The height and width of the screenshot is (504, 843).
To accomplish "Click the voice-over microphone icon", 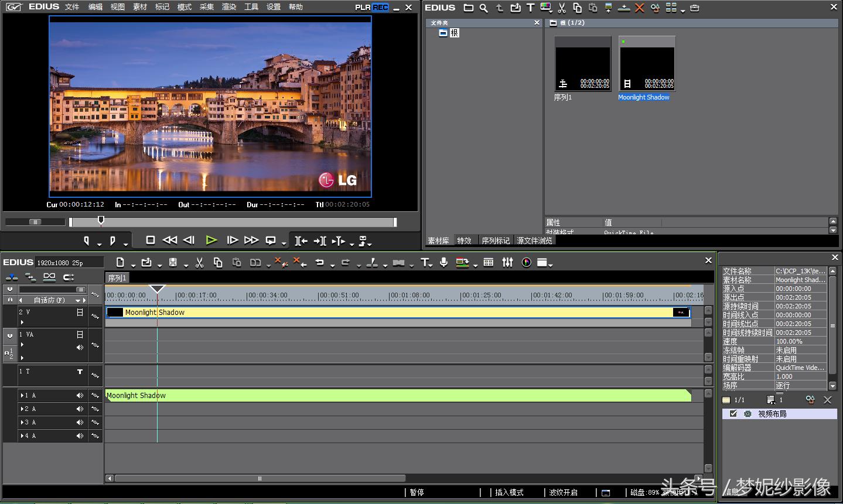I will pos(444,263).
